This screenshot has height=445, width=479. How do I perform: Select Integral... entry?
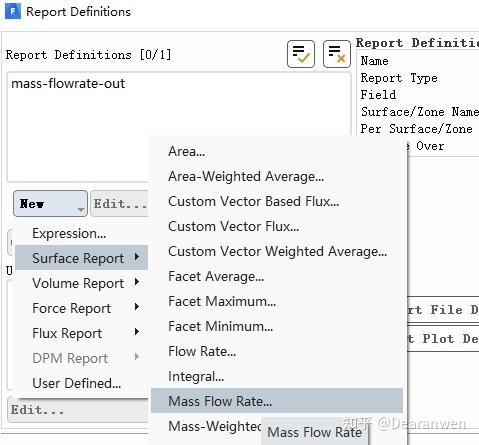[x=277, y=376]
